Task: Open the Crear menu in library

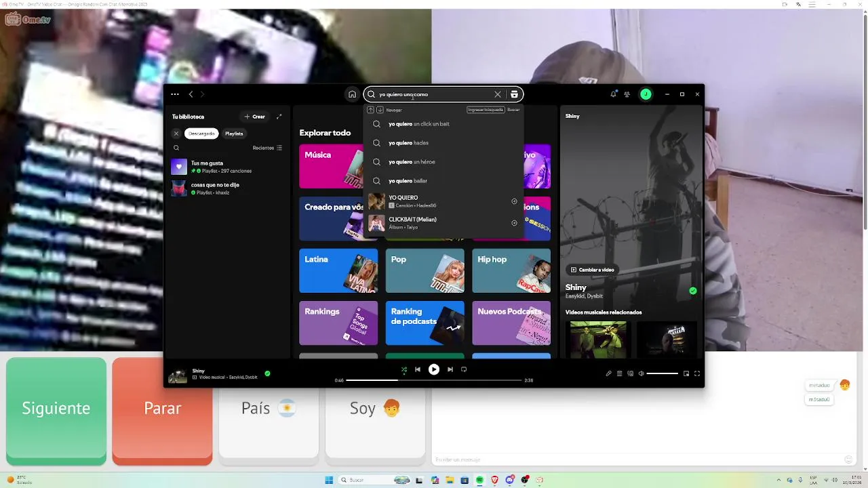Action: tap(255, 117)
